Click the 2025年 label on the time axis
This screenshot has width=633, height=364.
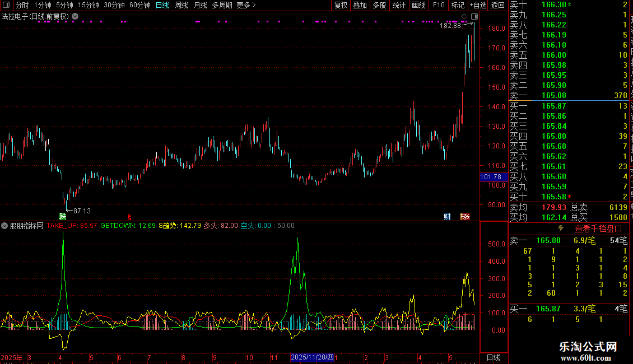point(12,357)
